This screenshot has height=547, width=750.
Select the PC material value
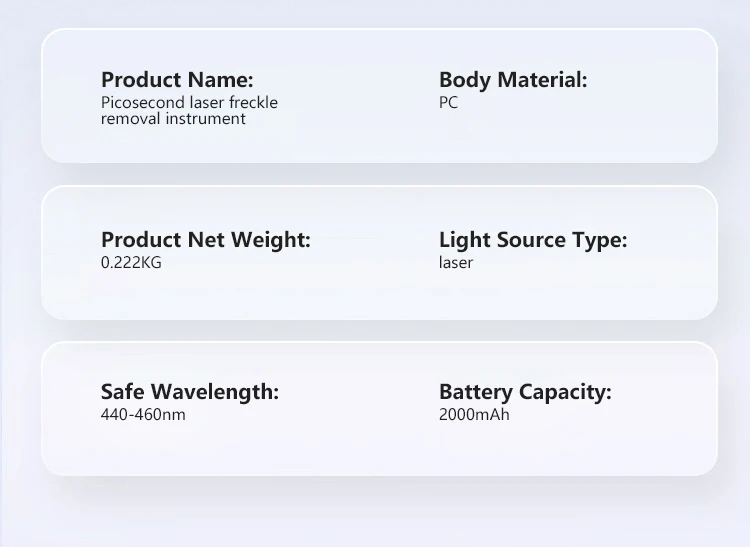(x=448, y=103)
